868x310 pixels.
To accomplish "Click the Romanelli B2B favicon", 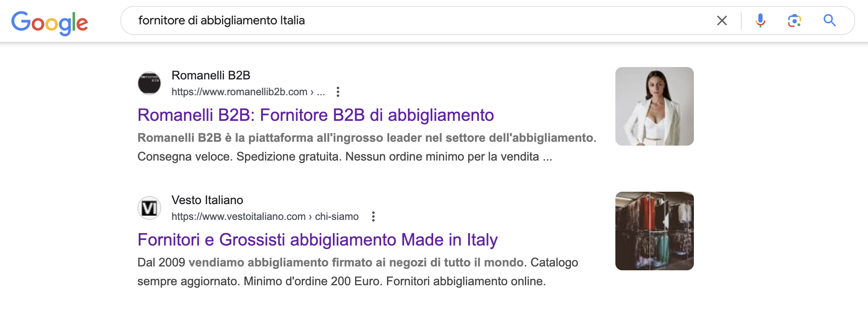I will click(x=149, y=83).
